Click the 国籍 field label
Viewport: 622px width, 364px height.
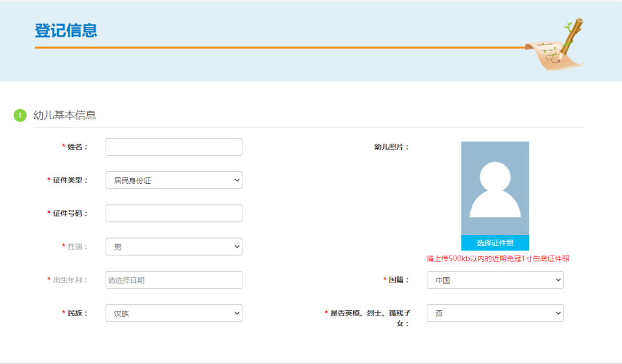(399, 280)
